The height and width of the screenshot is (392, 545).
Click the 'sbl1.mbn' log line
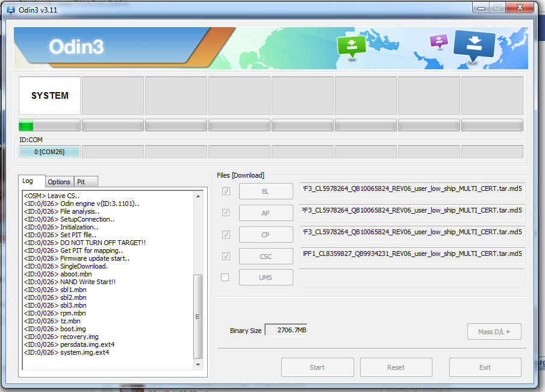coord(55,290)
